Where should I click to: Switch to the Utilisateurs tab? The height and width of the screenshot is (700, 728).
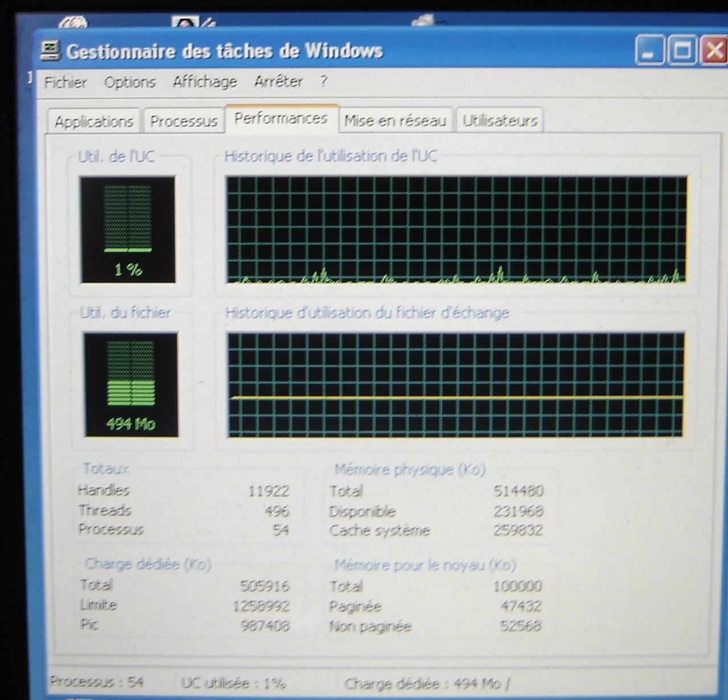point(500,120)
